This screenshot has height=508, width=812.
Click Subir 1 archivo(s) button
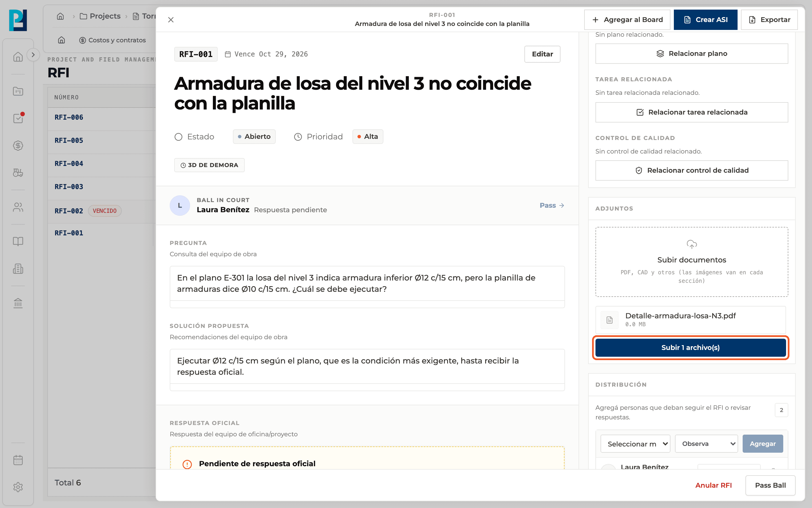click(690, 347)
